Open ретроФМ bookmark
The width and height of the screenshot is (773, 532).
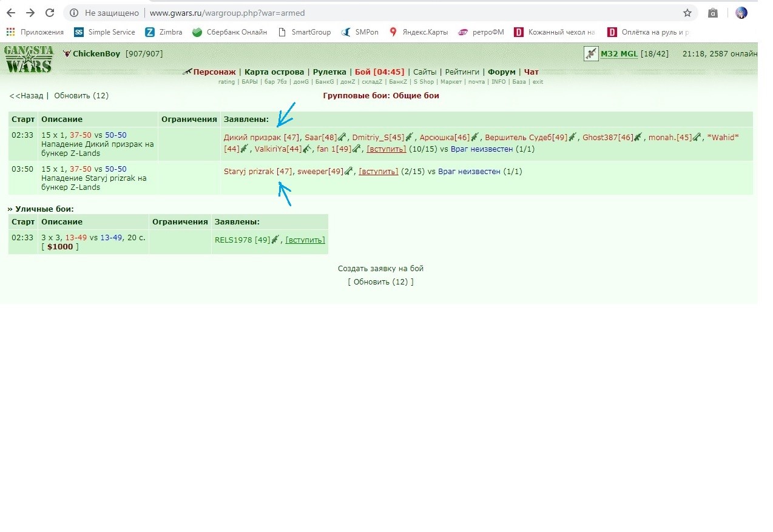481,32
